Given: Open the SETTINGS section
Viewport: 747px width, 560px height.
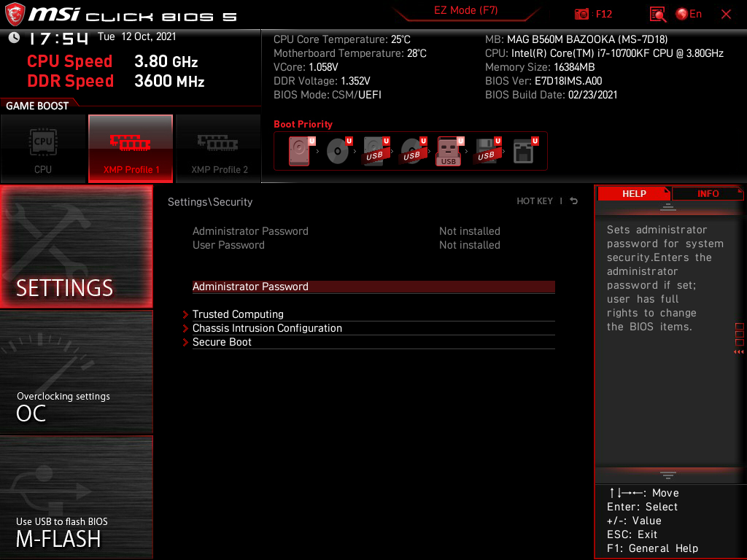Looking at the screenshot, I should (76, 246).
